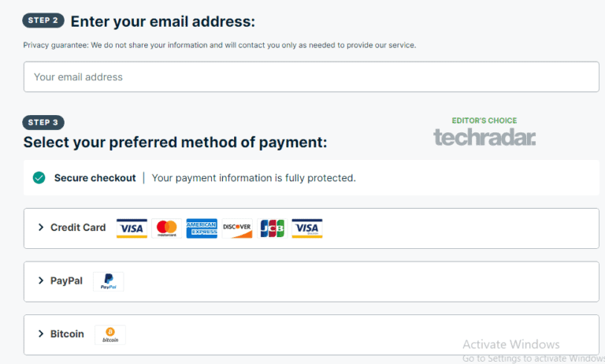Click the Bitcoin logo icon
605x364 pixels.
click(110, 334)
